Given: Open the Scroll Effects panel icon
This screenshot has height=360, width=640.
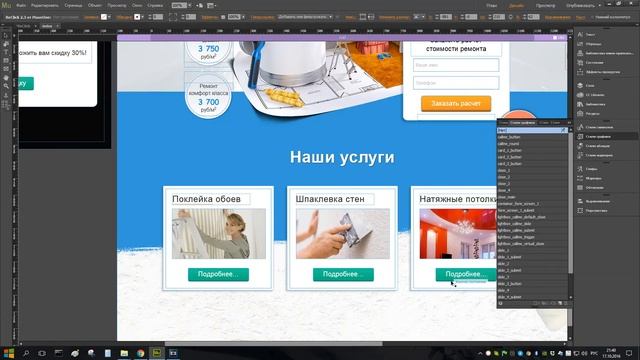Looking at the screenshot, I should coord(580,72).
